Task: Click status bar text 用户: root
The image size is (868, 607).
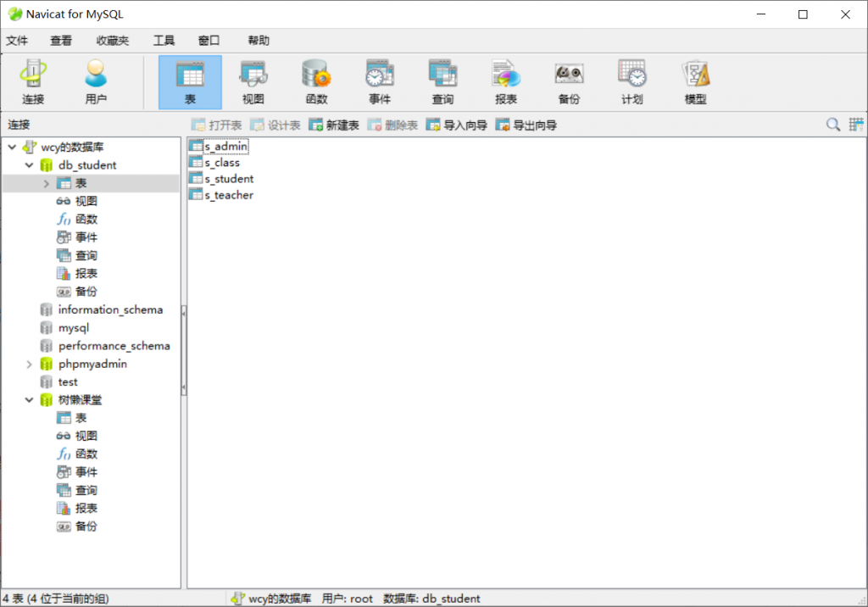Action: 347,599
